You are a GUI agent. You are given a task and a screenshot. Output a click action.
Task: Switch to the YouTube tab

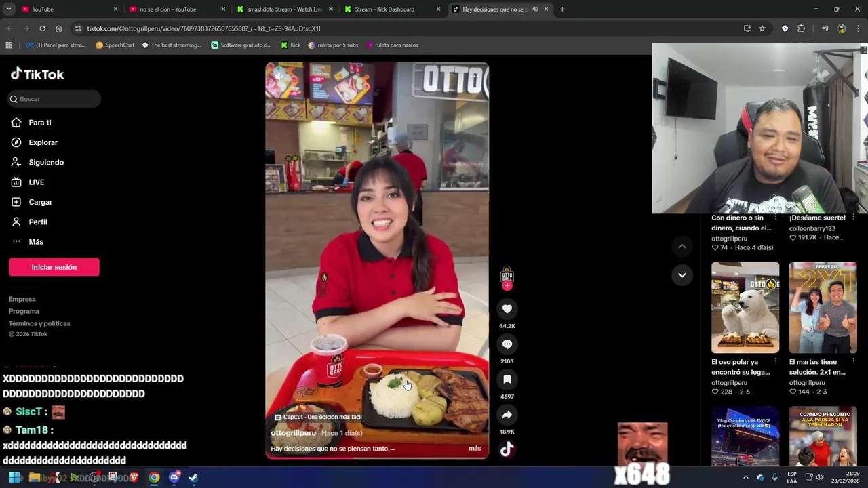[68, 9]
